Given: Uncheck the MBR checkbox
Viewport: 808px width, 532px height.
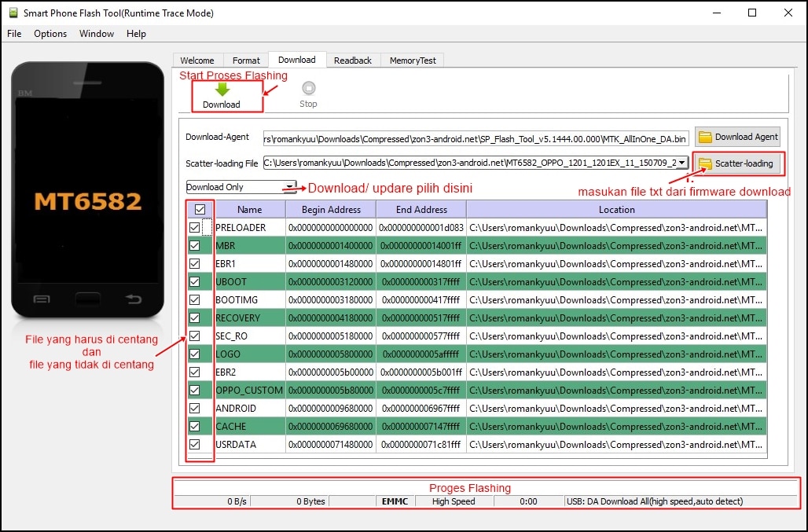Looking at the screenshot, I should coord(195,246).
